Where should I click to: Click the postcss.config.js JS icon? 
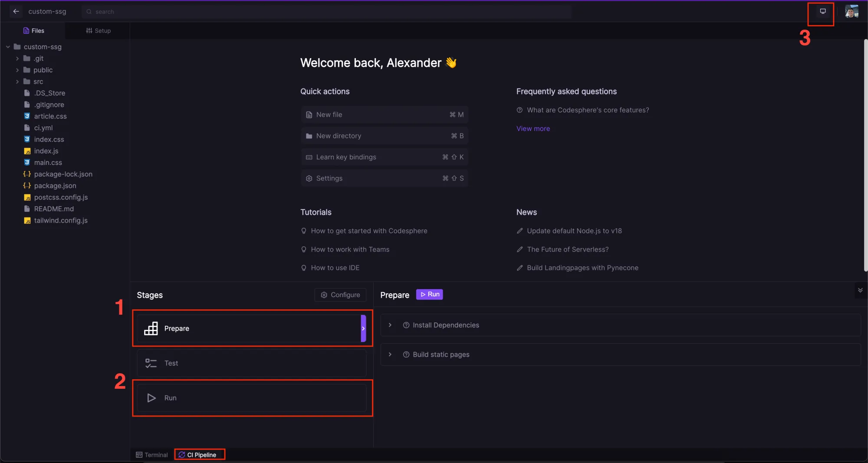coord(27,197)
